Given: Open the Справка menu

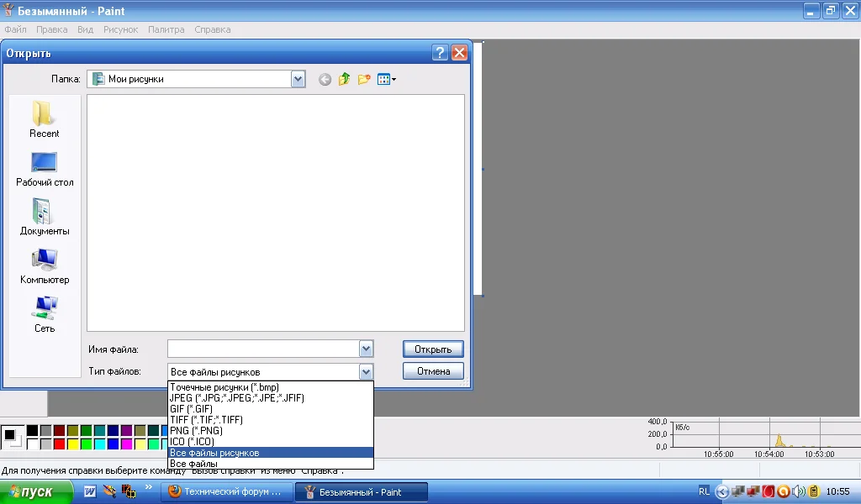Looking at the screenshot, I should (212, 29).
